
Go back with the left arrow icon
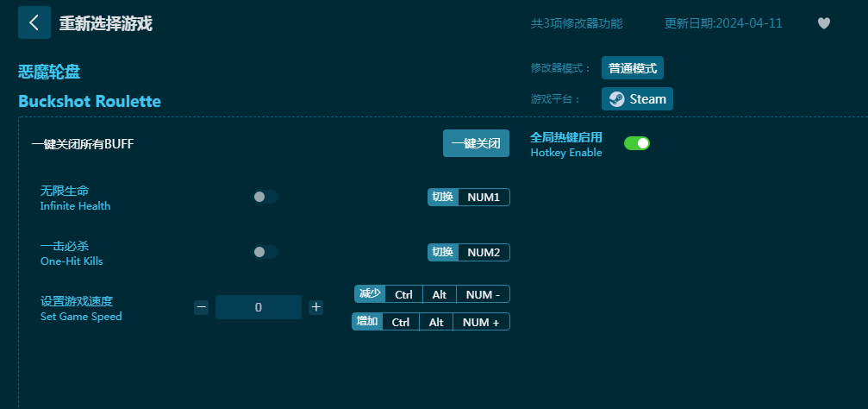click(34, 22)
